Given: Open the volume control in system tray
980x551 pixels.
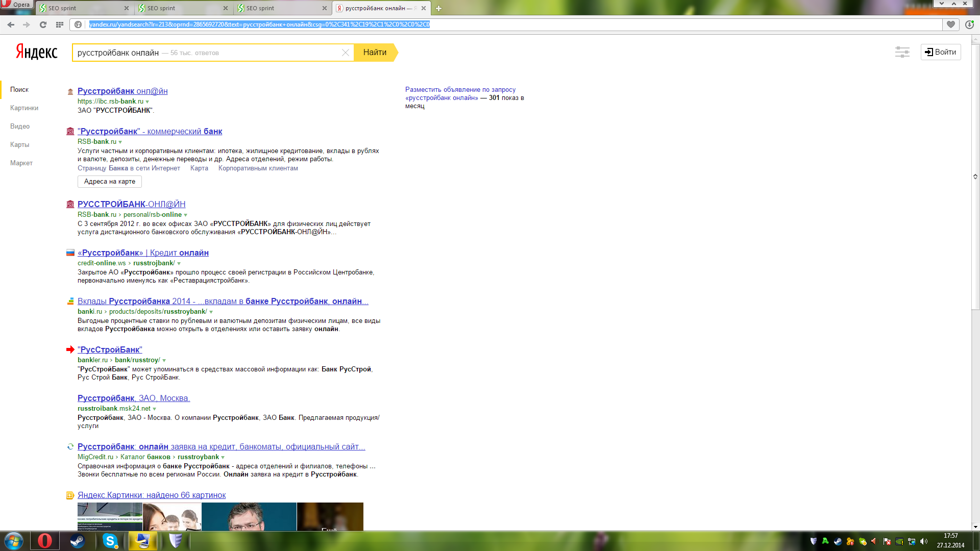Looking at the screenshot, I should [923, 541].
